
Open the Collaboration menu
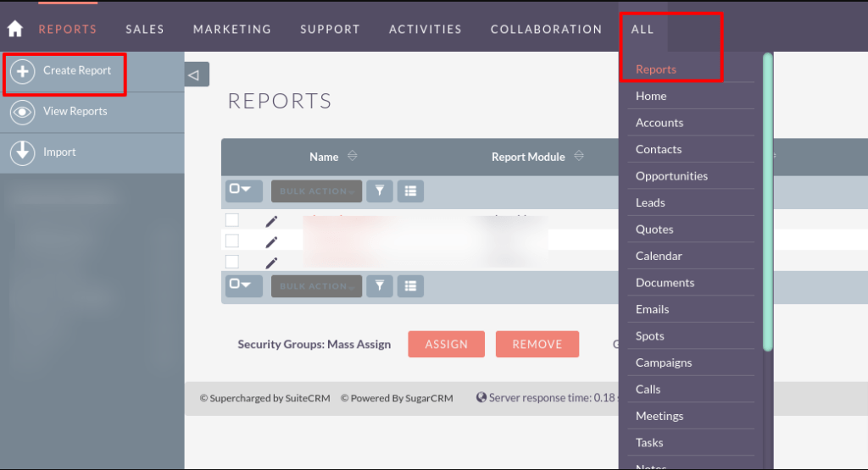point(547,30)
